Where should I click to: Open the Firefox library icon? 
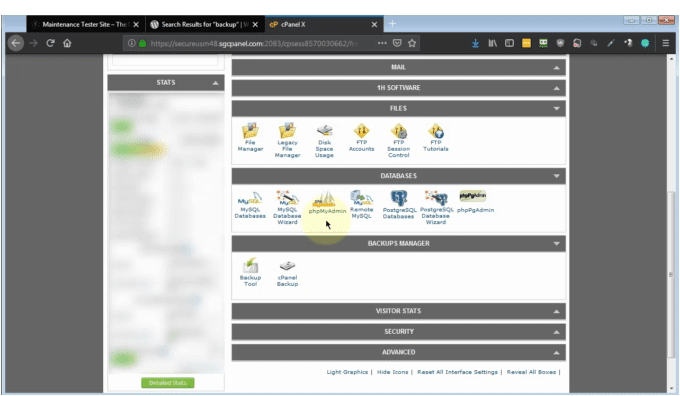[x=492, y=43]
